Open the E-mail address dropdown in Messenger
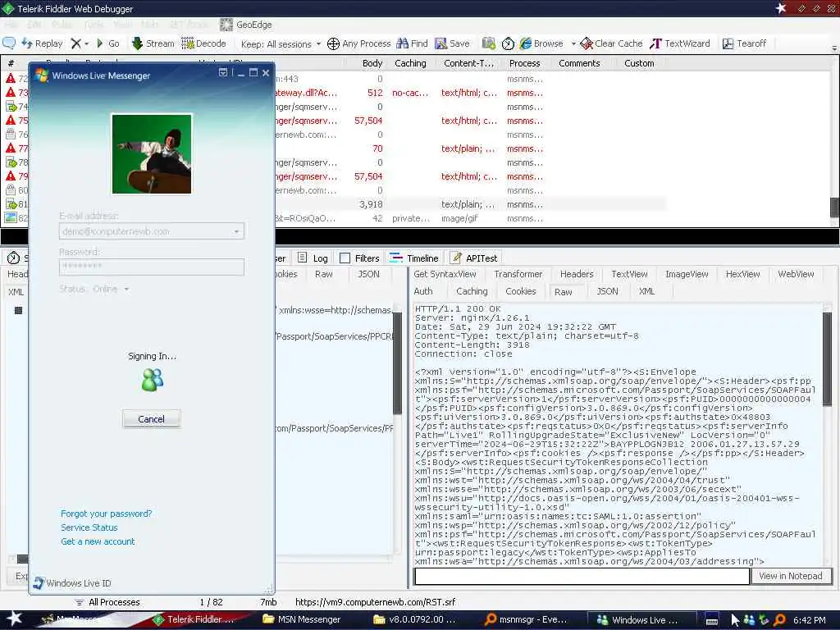Viewport: 840px width, 630px height. (236, 231)
